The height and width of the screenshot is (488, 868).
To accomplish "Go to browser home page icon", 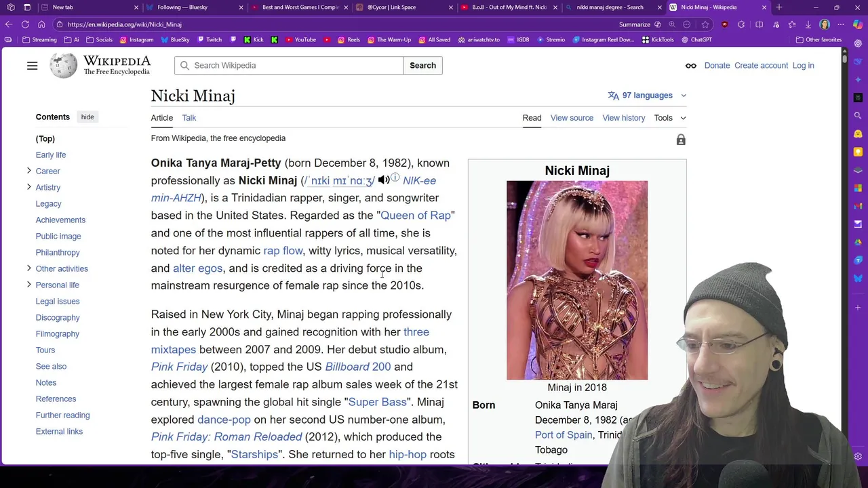I will [x=41, y=24].
